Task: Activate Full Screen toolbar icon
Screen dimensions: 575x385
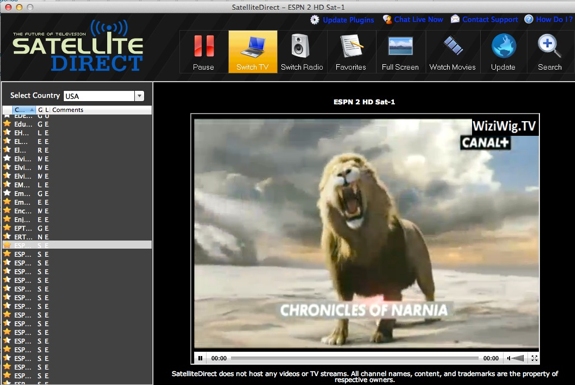Action: click(x=400, y=46)
